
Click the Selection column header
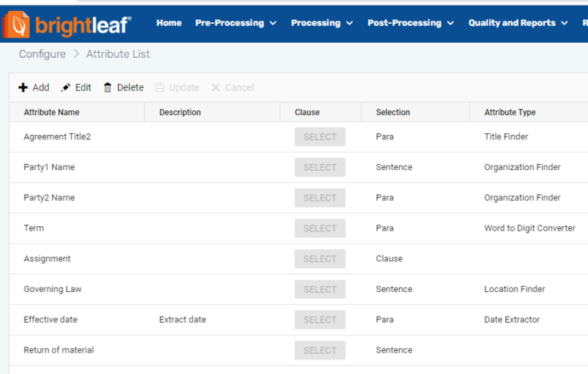tap(393, 112)
